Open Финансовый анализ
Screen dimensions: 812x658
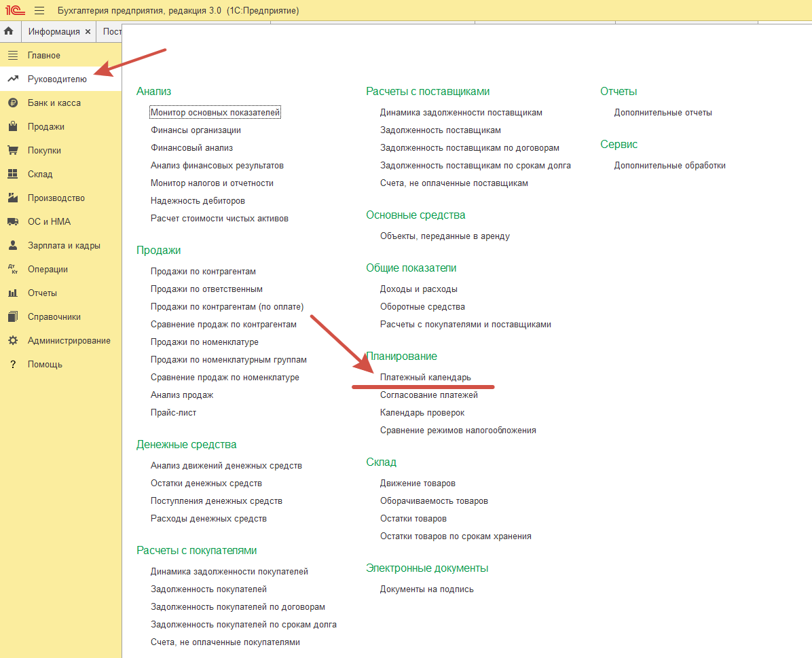coord(191,147)
